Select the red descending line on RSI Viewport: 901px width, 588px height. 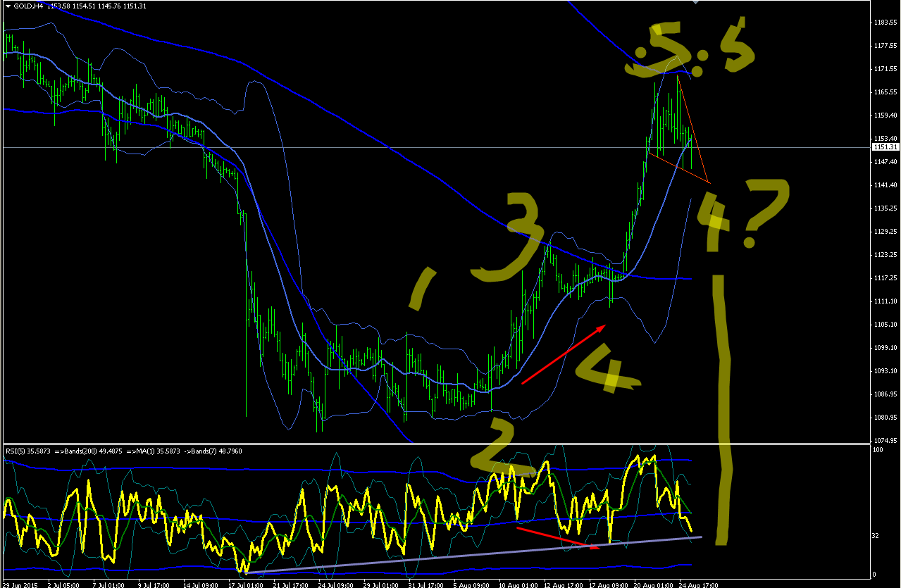tap(558, 537)
